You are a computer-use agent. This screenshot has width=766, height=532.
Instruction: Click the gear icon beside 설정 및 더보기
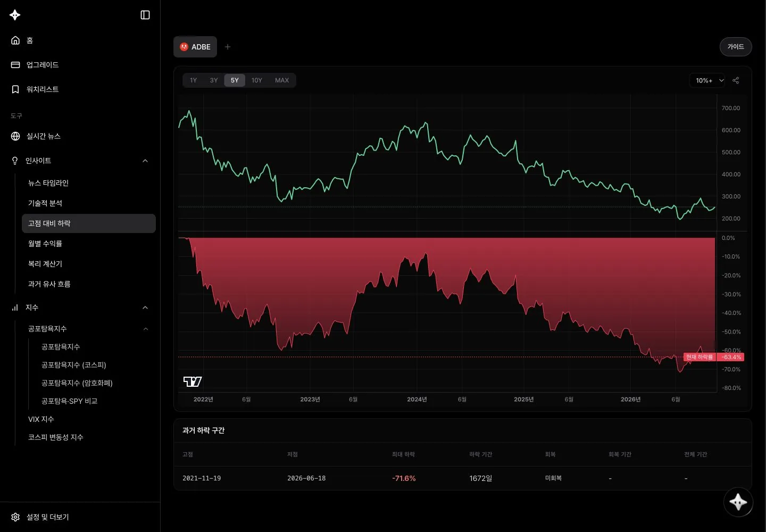pos(15,517)
